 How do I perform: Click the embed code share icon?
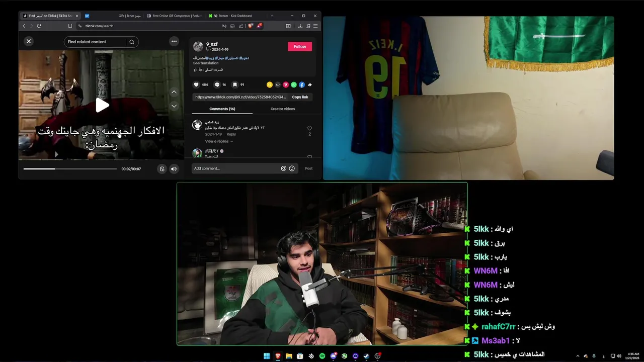coord(278,84)
